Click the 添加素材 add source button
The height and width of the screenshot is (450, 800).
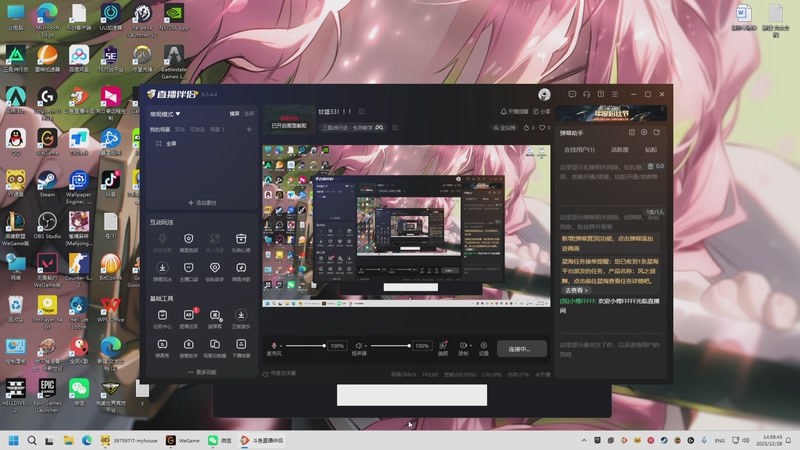coord(202,203)
